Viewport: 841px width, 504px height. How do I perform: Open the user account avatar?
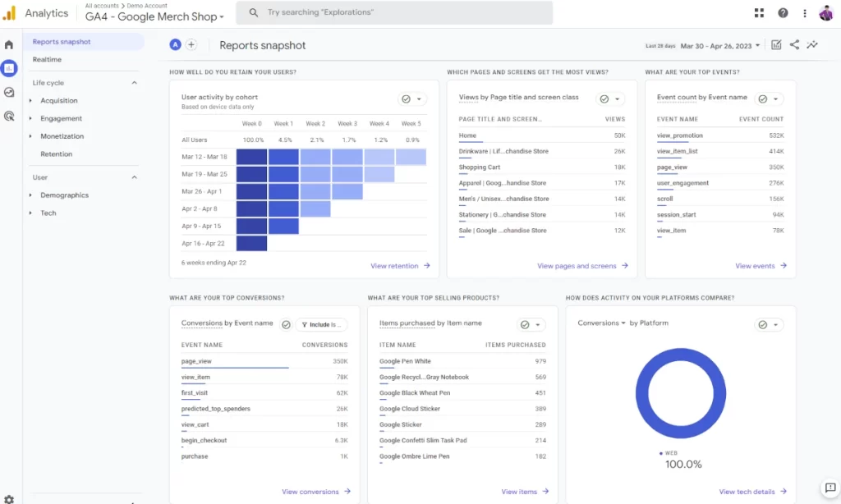826,13
